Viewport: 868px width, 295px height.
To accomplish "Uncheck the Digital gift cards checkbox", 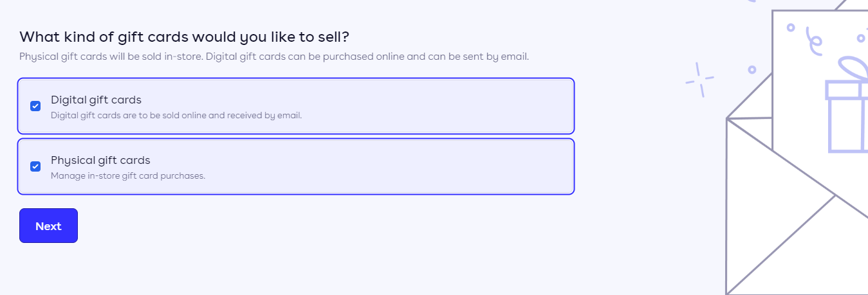I will coord(35,106).
